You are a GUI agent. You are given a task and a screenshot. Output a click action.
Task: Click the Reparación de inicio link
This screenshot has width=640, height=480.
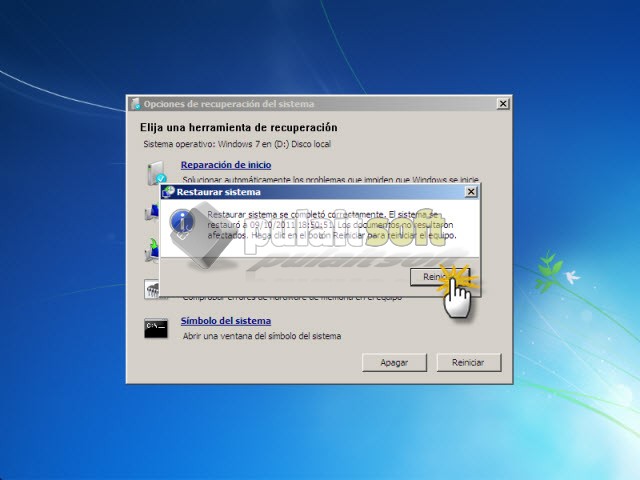click(225, 164)
